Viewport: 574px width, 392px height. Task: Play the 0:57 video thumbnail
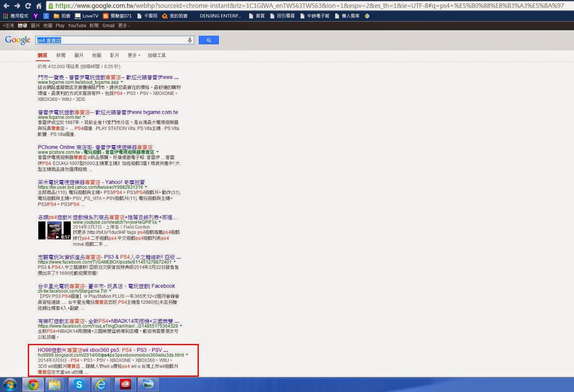(54, 230)
